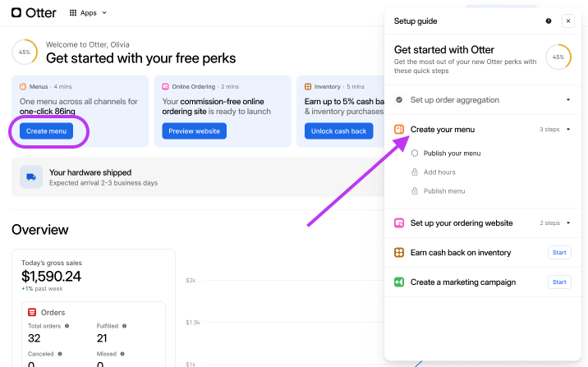Click the Create menu button
The image size is (588, 367).
click(x=48, y=131)
